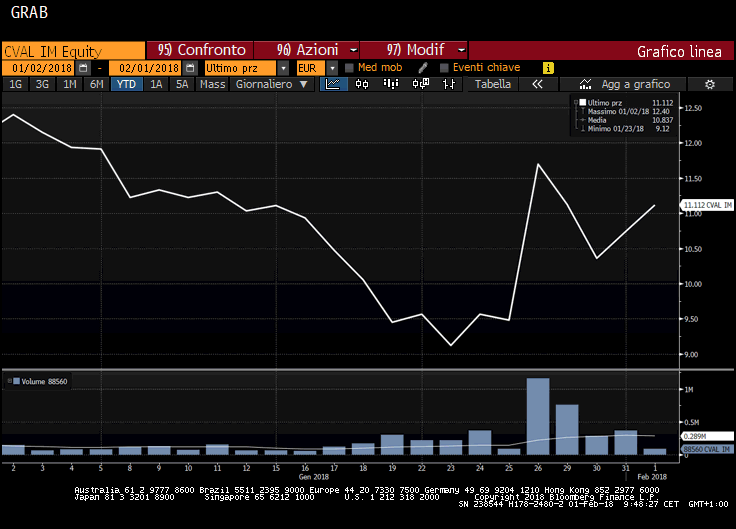Select the line chart type icon
Image resolution: width=736 pixels, height=529 pixels.
point(335,84)
